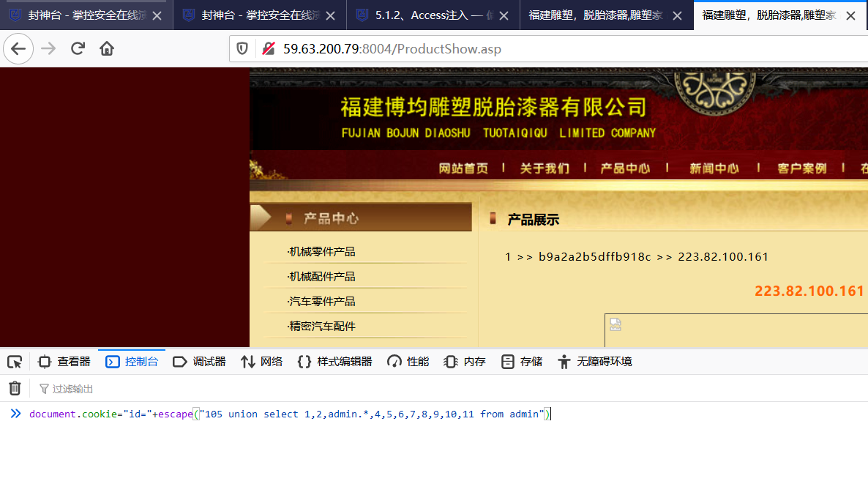This screenshot has height=495, width=868.
Task: Open the 无障碍环境 accessibility panel
Action: [595, 362]
